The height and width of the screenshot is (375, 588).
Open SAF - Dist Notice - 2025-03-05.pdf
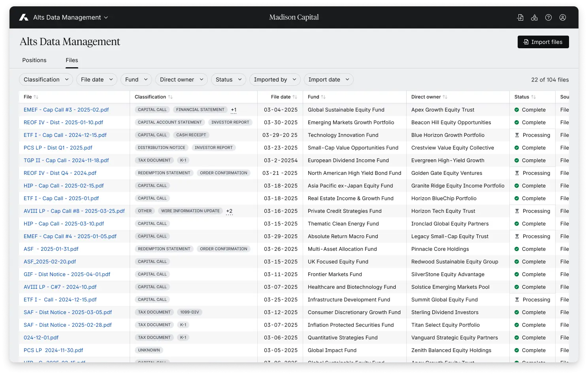[68, 312]
